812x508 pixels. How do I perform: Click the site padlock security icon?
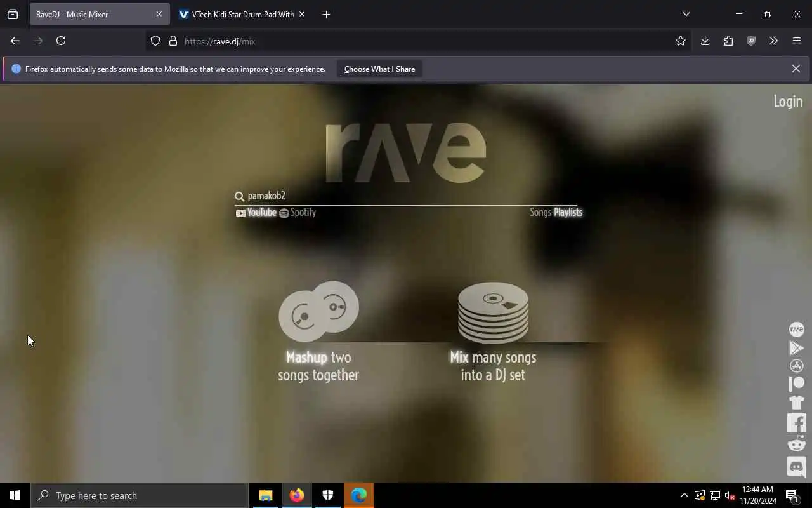[x=173, y=41]
